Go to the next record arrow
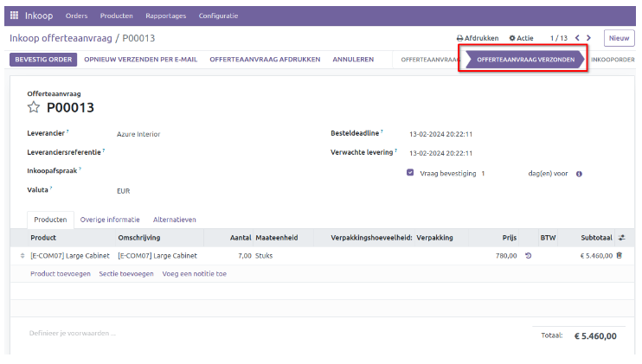The image size is (642, 364). pyautogui.click(x=589, y=38)
